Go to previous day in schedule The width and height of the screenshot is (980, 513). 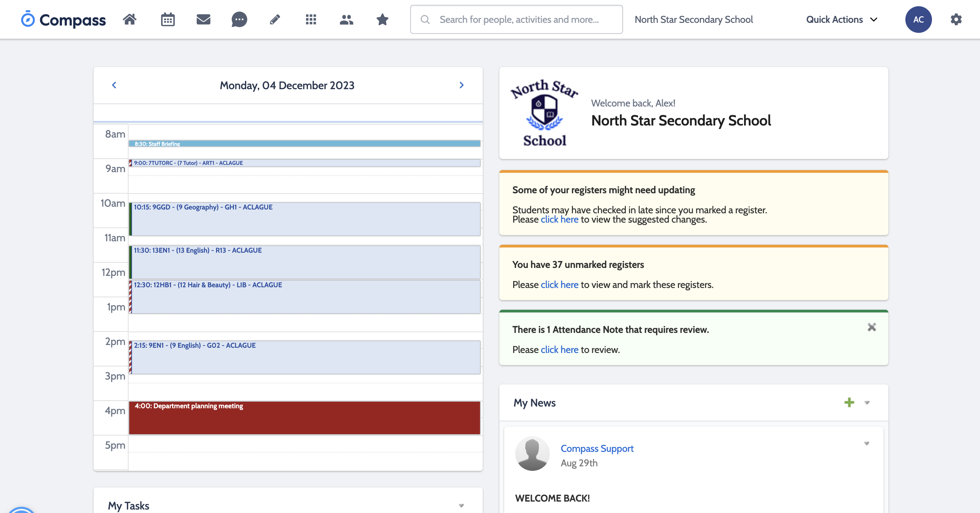(x=114, y=85)
